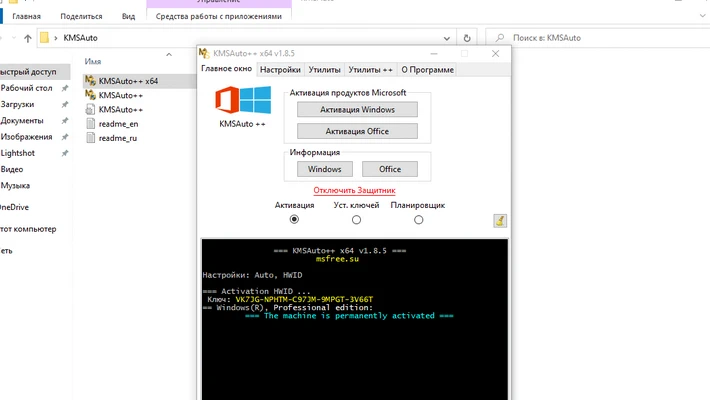The width and height of the screenshot is (710, 400).
Task: Open Средства работы с приложениями tab
Action: pyautogui.click(x=219, y=16)
